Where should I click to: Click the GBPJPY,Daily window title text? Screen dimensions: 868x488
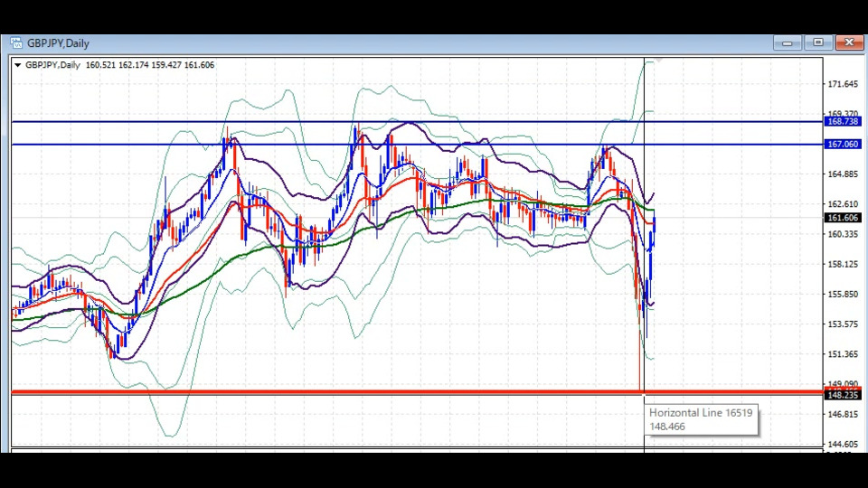click(58, 43)
